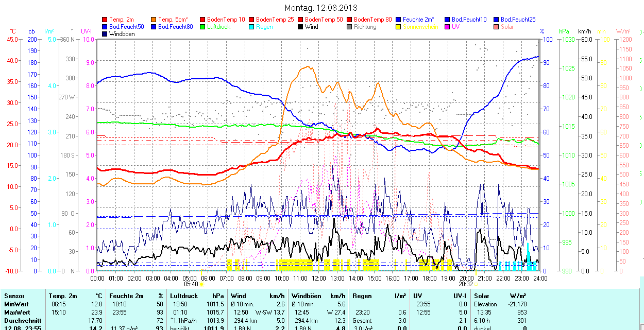The width and height of the screenshot is (644, 330).
Task: Click the chart title Montag, 12.08.2013
Action: click(321, 8)
